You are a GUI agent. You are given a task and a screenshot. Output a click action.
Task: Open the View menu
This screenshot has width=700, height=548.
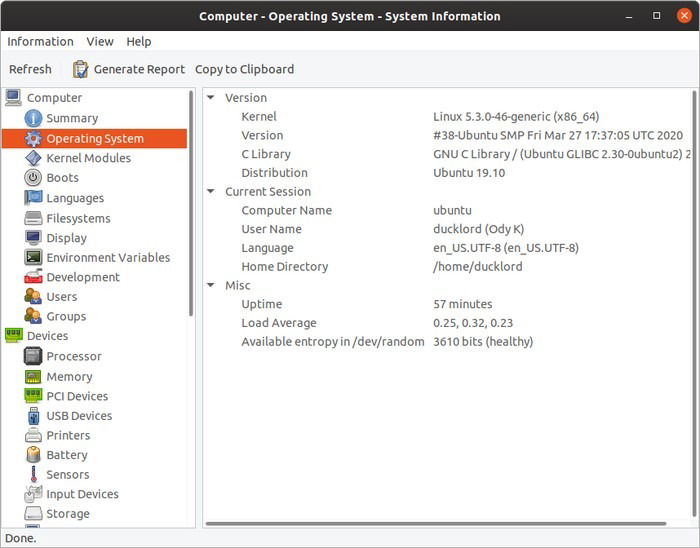[100, 41]
